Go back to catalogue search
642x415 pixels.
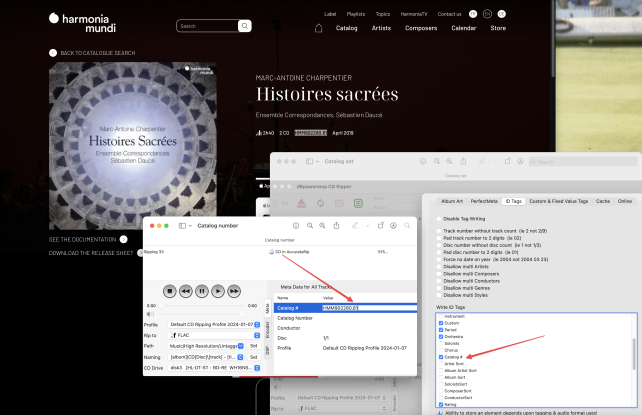point(97,53)
